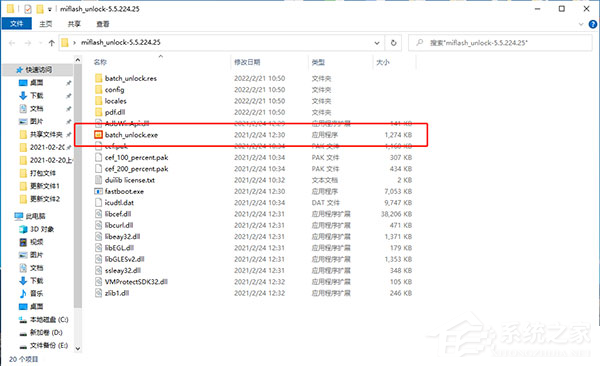Go up one folder level arrow
600x366 pixels.
[52, 43]
